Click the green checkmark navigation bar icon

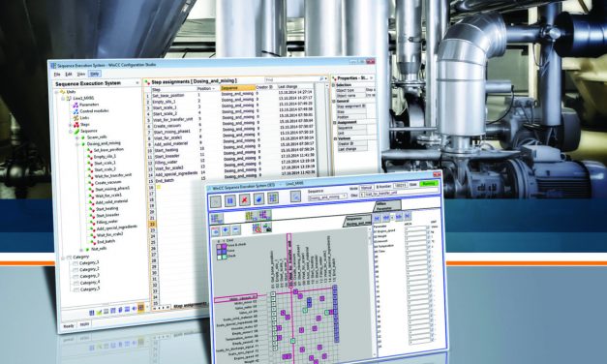[x=99, y=312]
